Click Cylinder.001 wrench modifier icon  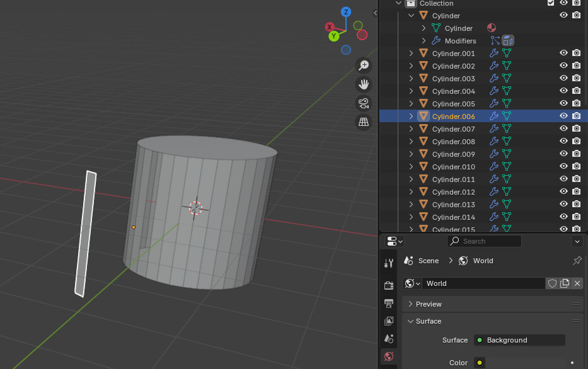click(494, 53)
